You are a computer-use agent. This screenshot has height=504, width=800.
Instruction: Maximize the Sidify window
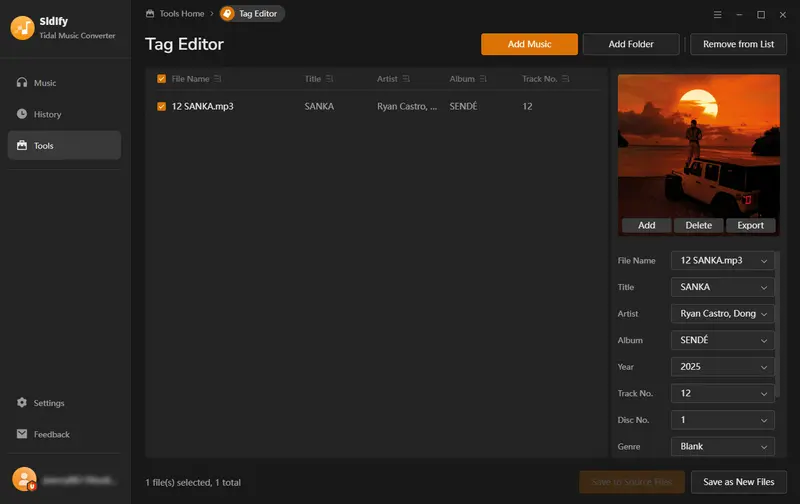(x=761, y=15)
